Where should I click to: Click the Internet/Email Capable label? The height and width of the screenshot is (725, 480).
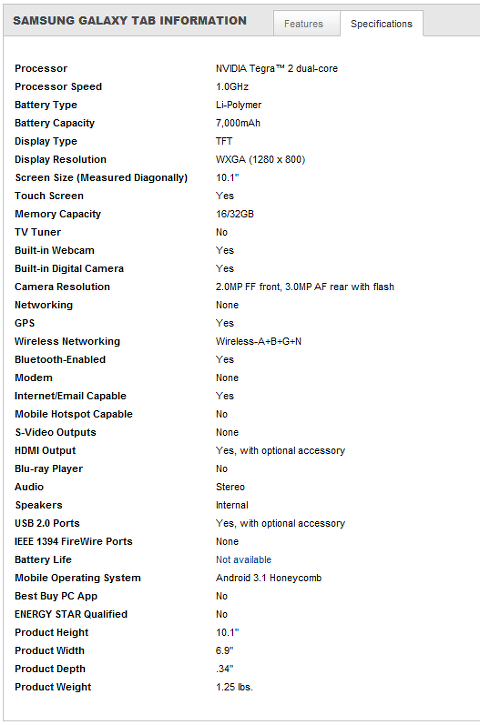pyautogui.click(x=70, y=396)
